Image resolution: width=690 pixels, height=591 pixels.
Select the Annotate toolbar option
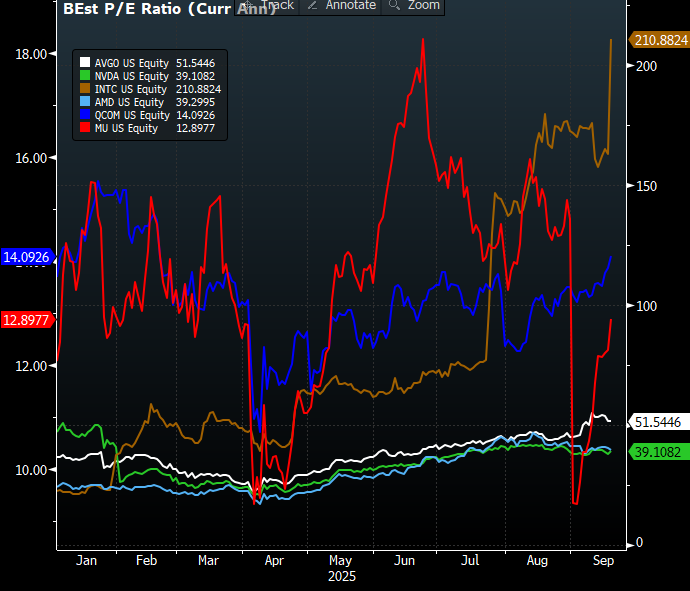pyautogui.click(x=350, y=6)
